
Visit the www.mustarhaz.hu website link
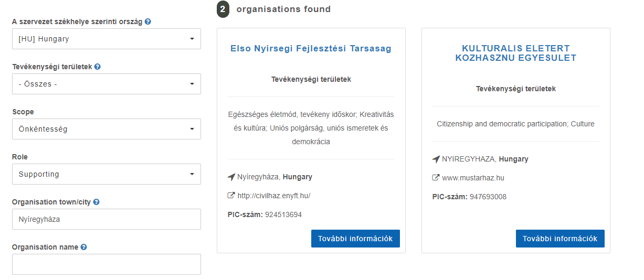[x=473, y=178]
